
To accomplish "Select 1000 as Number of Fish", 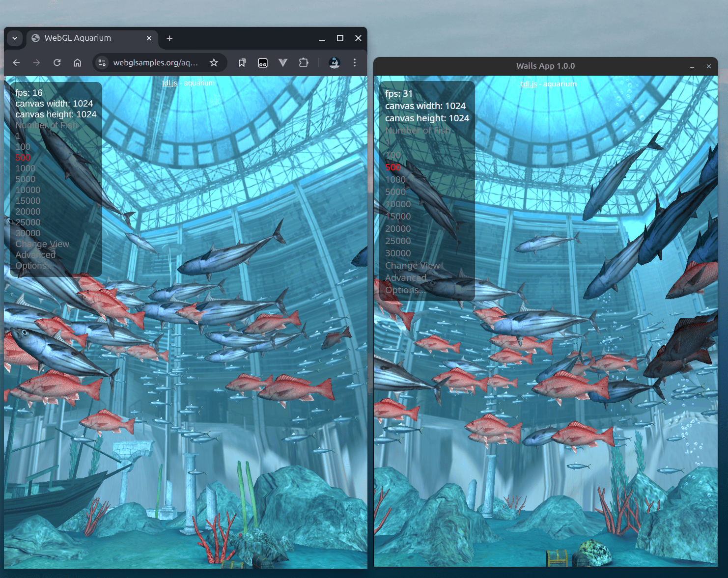I will point(25,168).
